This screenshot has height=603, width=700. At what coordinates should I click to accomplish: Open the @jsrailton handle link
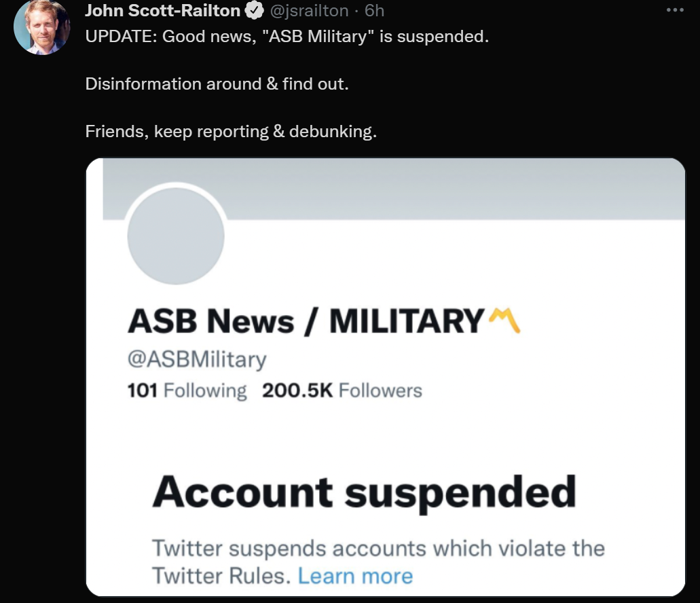pyautogui.click(x=310, y=10)
